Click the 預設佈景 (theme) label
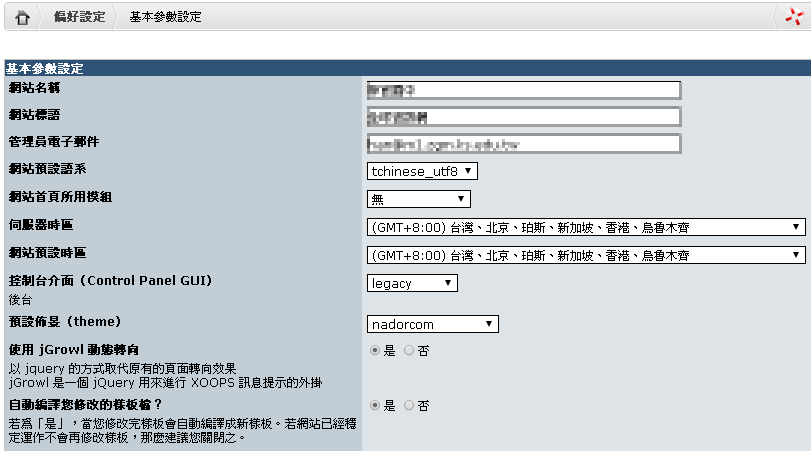Screen dimensions: 811x451 (x=64, y=321)
